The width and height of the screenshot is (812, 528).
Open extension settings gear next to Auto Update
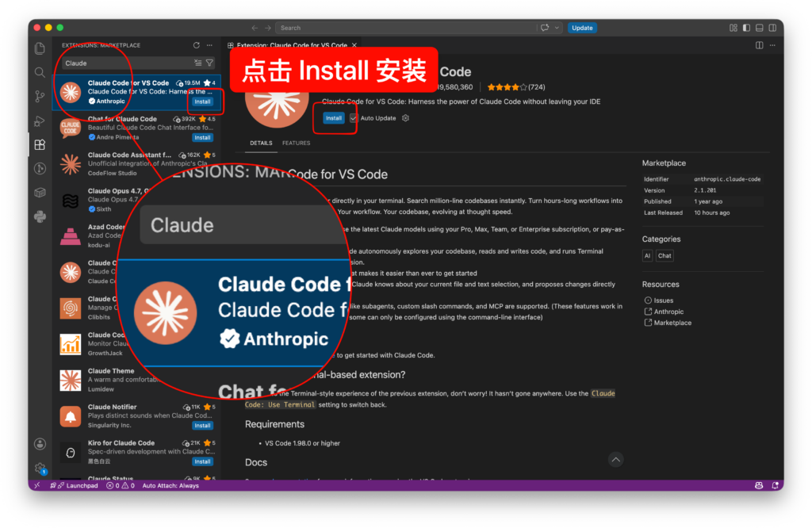pos(405,118)
